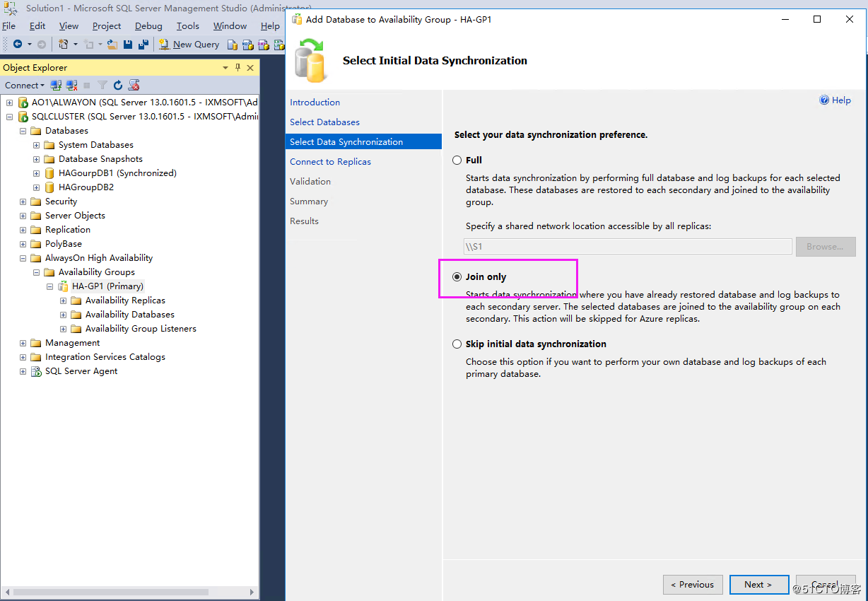
Task: Click the Save toolbar icon
Action: (129, 44)
